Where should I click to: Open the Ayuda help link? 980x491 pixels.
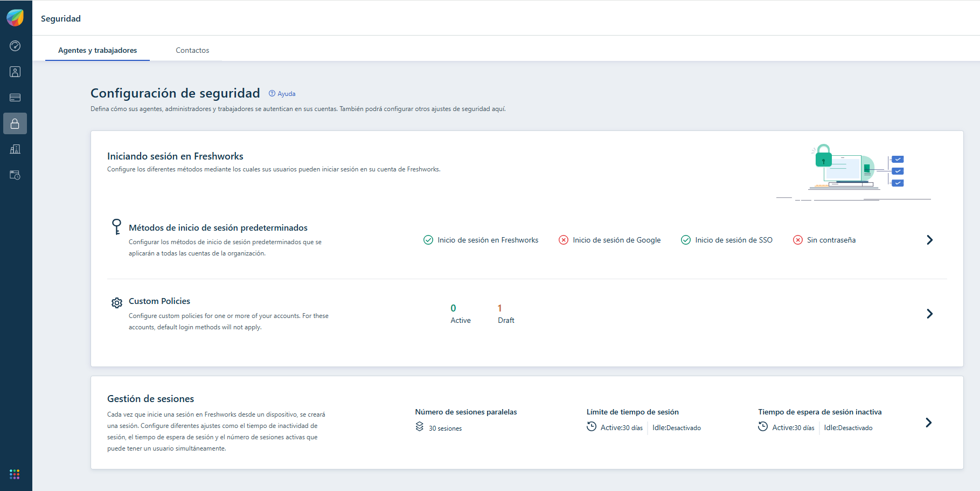click(282, 94)
